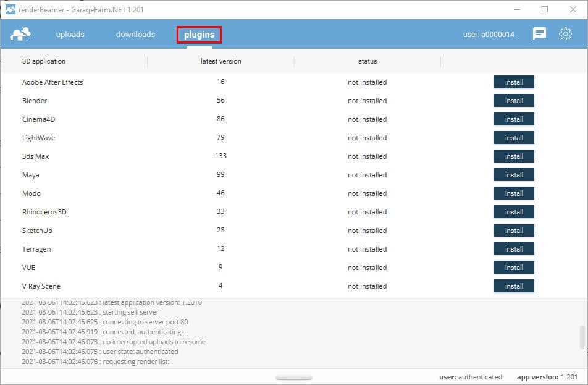Close the renderBeamer window
Screen dimensions: 588x385
[573, 9]
